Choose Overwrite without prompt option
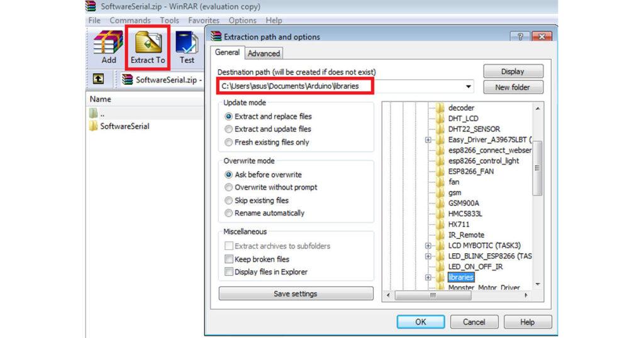 [x=229, y=187]
